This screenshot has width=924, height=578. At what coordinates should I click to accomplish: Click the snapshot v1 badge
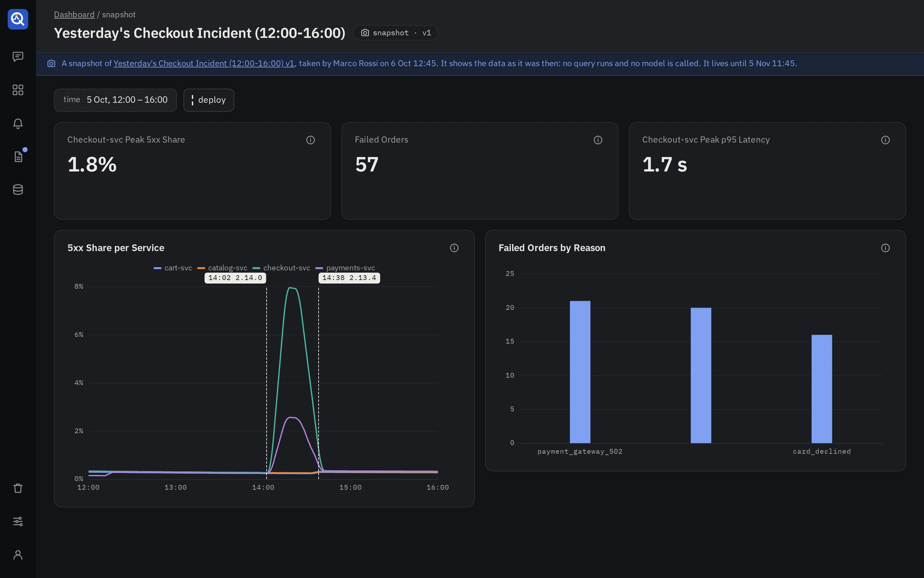tap(395, 33)
